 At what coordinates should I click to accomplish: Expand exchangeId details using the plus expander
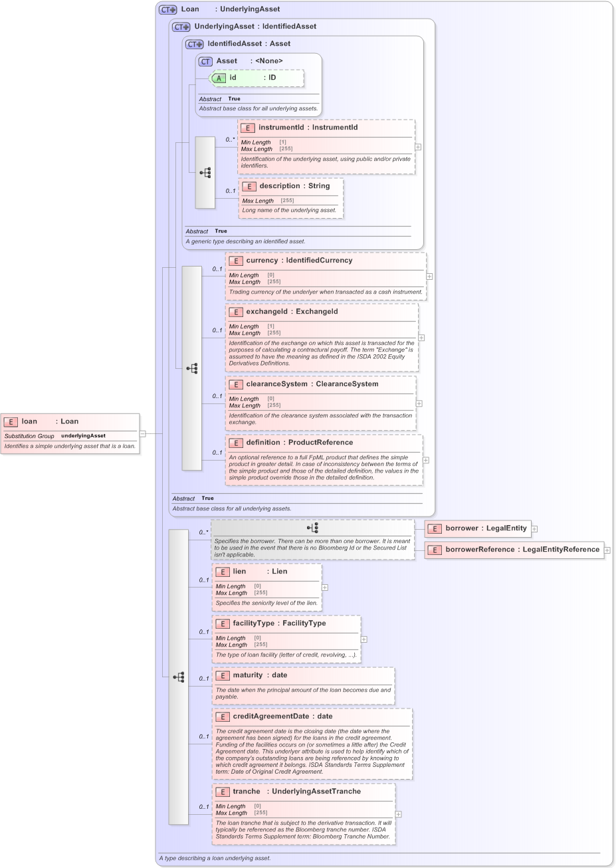pos(421,338)
